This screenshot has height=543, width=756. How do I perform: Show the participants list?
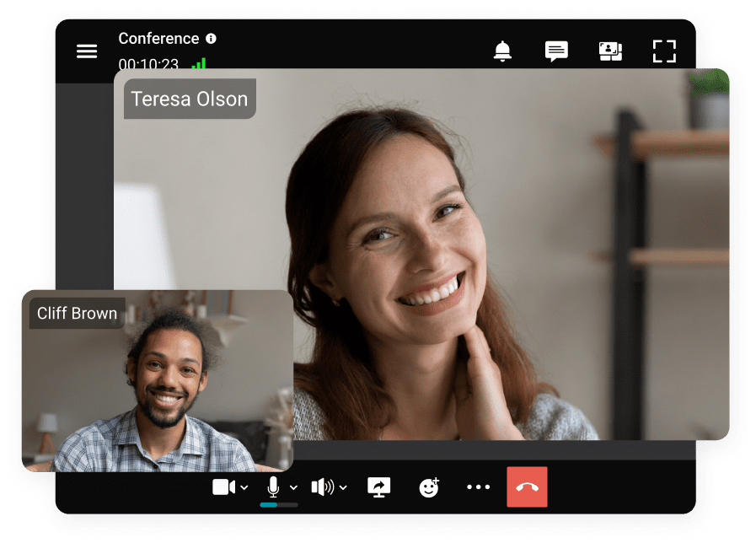[x=610, y=51]
